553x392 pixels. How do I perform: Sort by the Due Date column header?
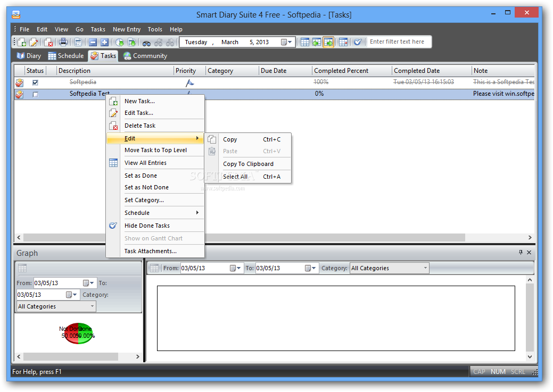(x=285, y=71)
